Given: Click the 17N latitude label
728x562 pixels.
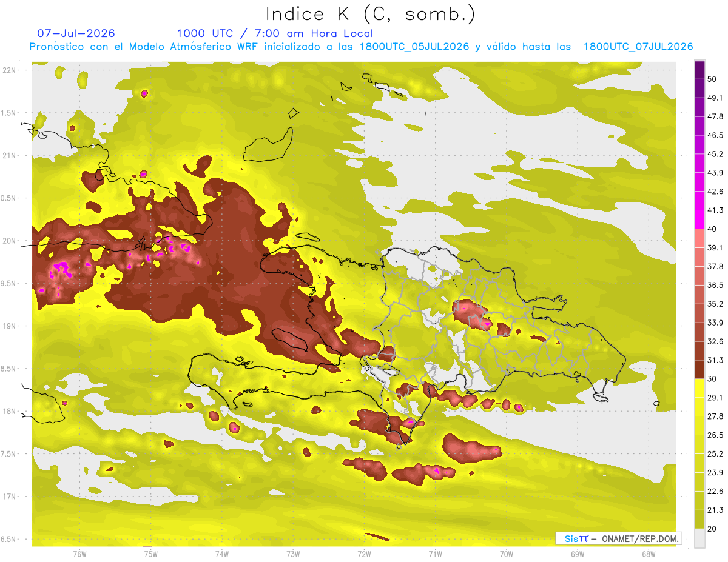Looking at the screenshot, I should click(9, 497).
